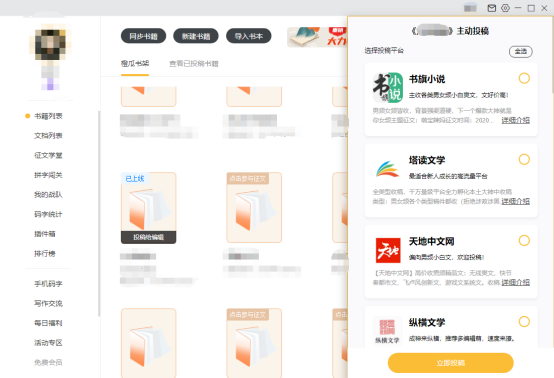Click the 同步书籍 button
The image size is (554, 378).
[143, 36]
